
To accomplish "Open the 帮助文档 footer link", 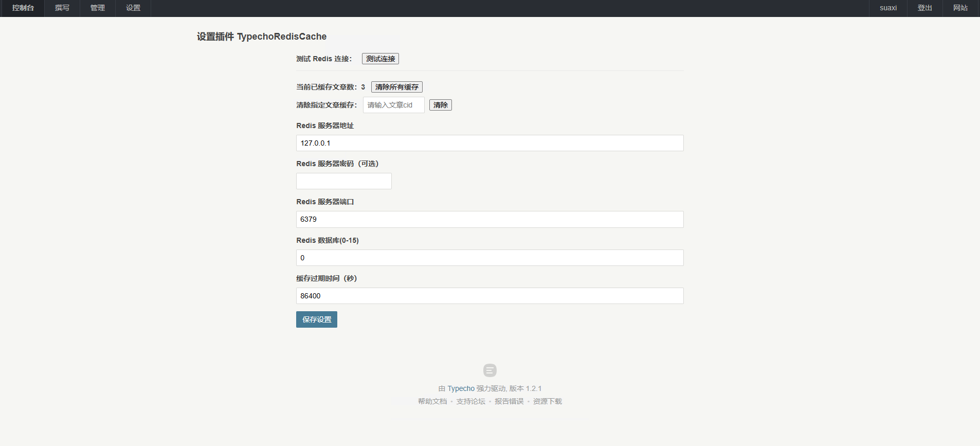I will (432, 401).
